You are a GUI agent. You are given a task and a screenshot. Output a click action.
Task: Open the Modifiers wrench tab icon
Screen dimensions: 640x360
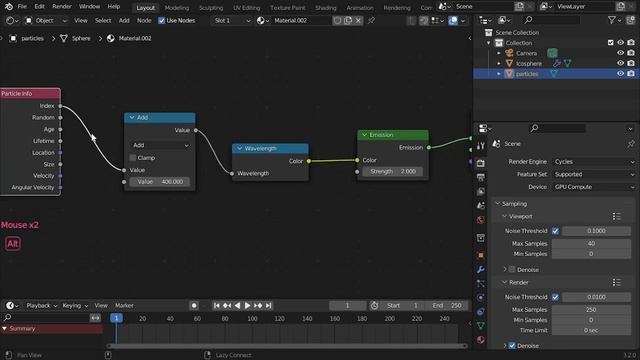coord(480,269)
